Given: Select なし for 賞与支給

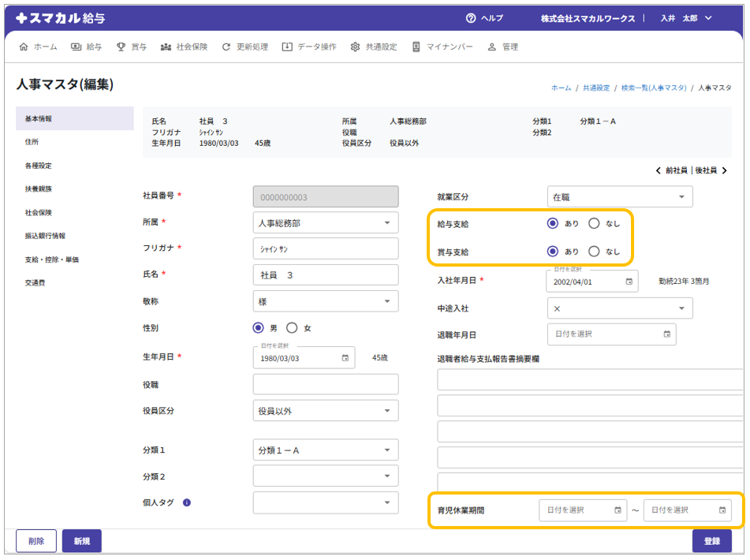Looking at the screenshot, I should [x=595, y=252].
